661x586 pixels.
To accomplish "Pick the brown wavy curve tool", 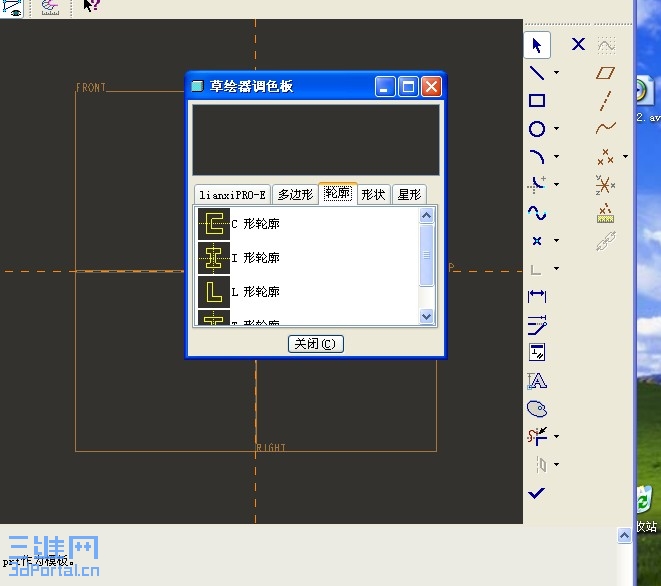I will 606,127.
